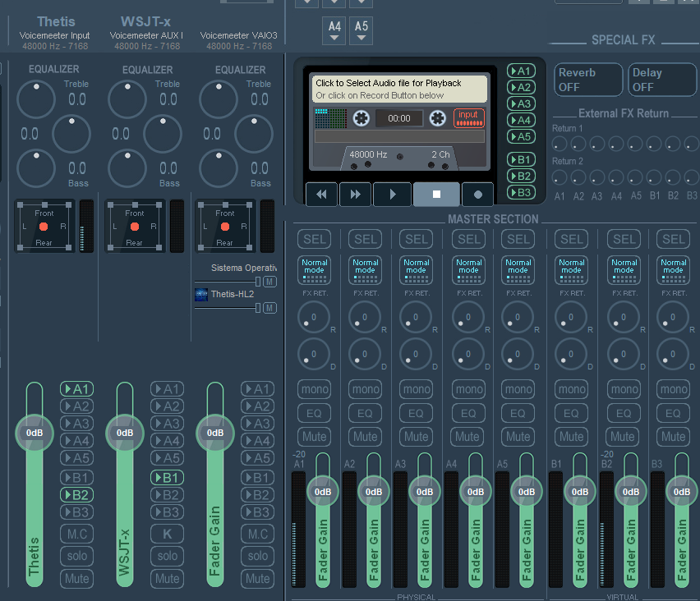Click the cassette record button

477,195
